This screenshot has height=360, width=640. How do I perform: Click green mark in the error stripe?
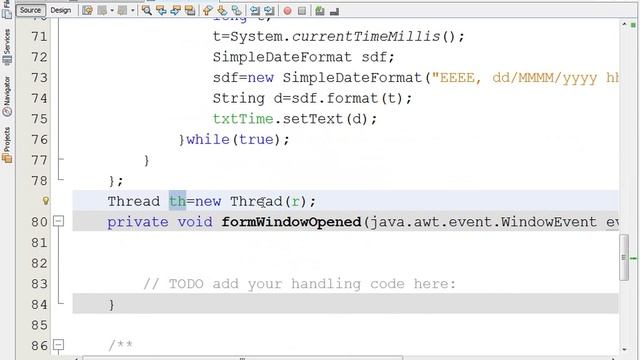tap(633, 258)
